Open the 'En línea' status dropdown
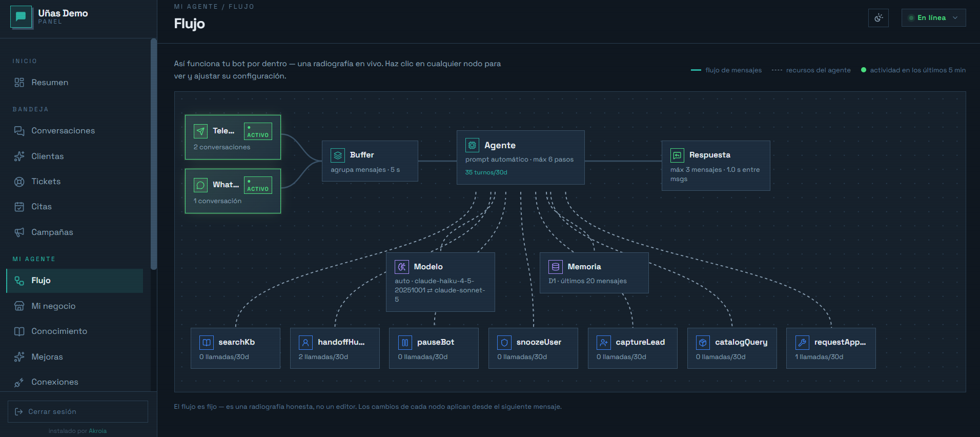980x437 pixels. [933, 18]
